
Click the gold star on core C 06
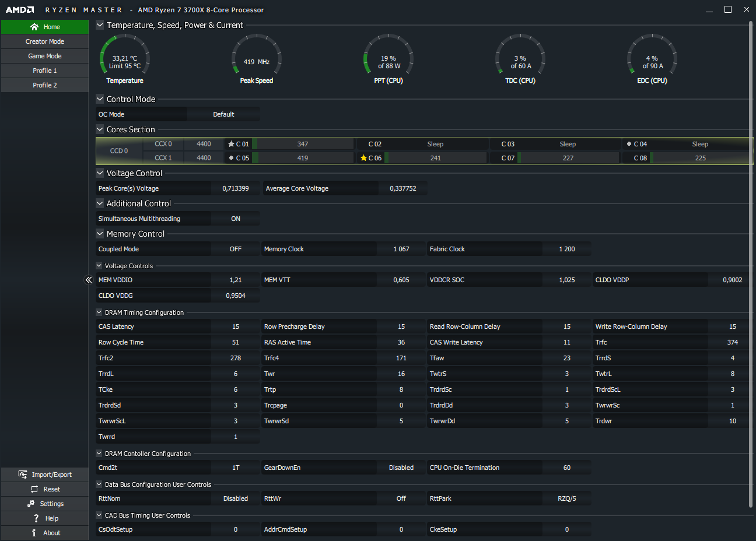point(363,158)
